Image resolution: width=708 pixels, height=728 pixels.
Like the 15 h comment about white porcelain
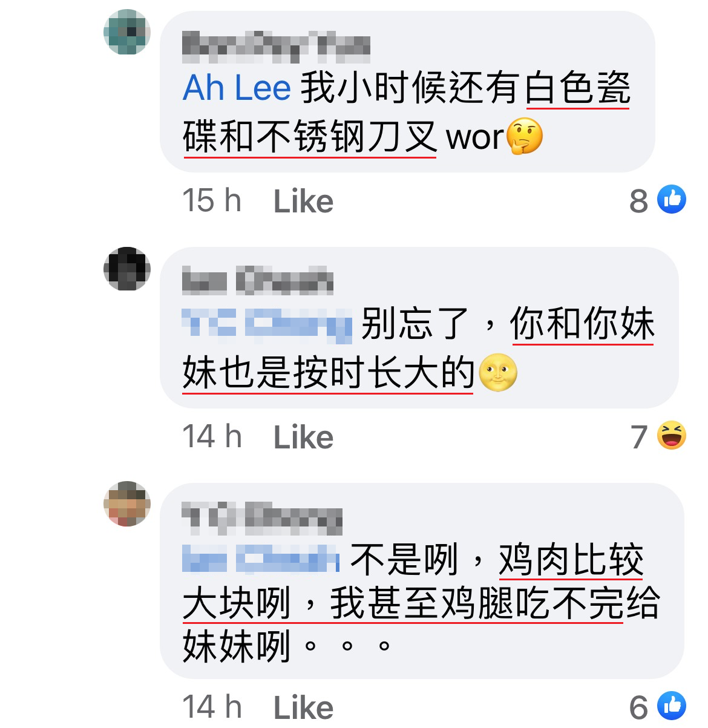(303, 202)
